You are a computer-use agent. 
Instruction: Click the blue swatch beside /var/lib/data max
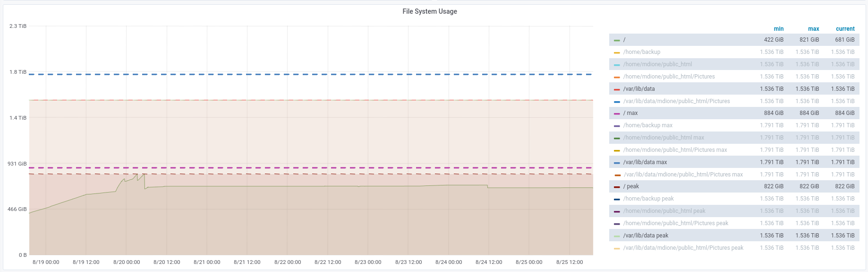(x=617, y=163)
